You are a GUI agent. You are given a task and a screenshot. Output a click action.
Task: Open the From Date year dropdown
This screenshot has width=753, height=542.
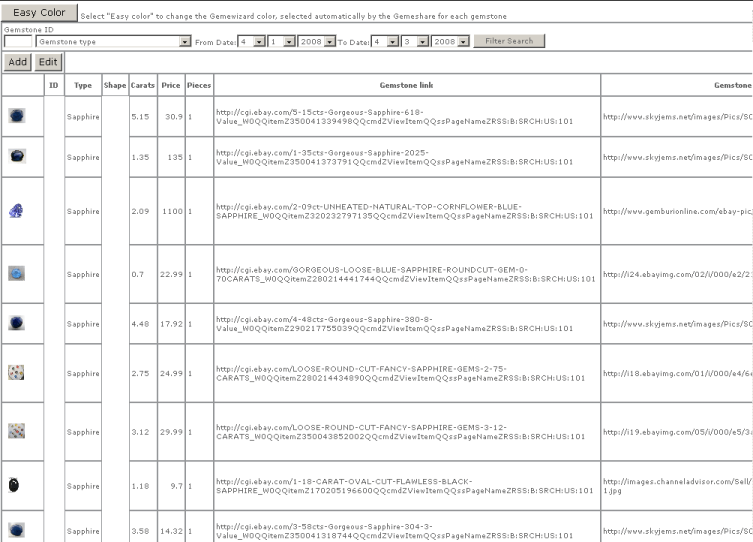pos(330,41)
